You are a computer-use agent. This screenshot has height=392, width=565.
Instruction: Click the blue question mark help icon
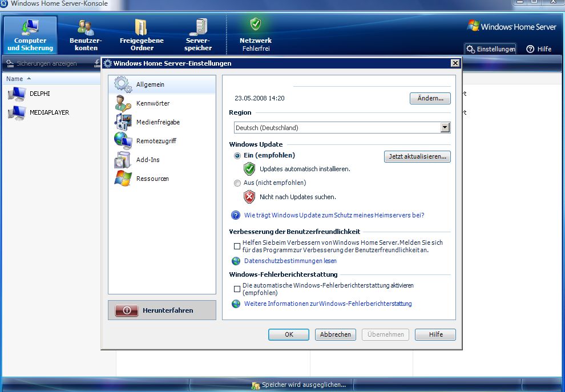[236, 215]
